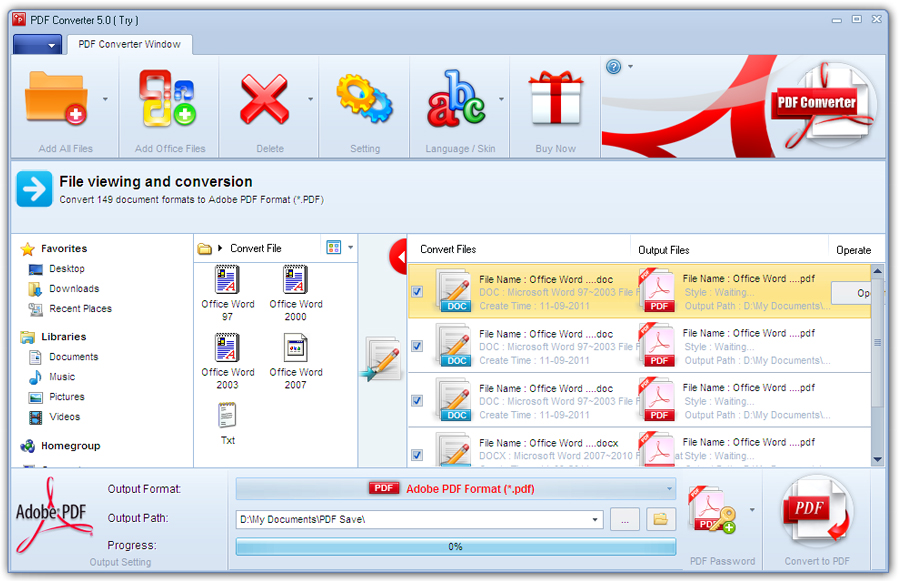Click the view mode icon in file browser
Viewport: 900px width, 581px height.
333,247
